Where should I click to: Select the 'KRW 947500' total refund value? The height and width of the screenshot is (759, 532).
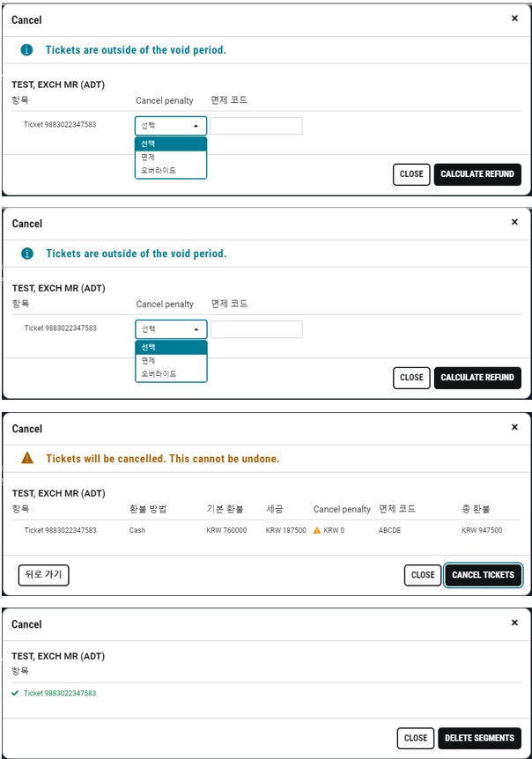click(x=482, y=531)
